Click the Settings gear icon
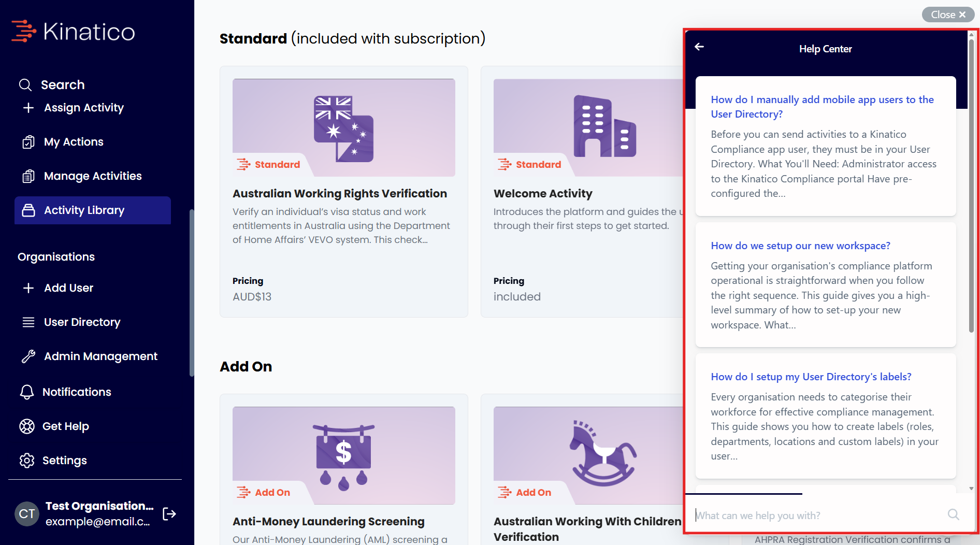This screenshot has width=980, height=545. [27, 461]
